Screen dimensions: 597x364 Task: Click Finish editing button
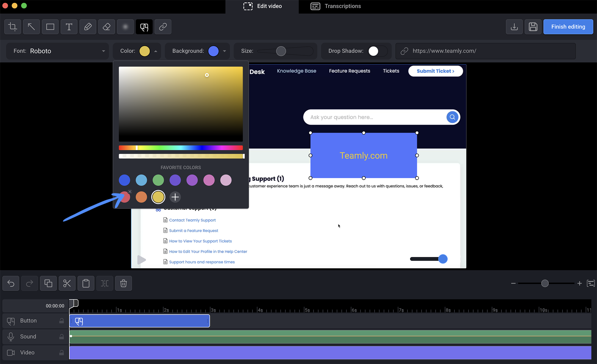pyautogui.click(x=568, y=27)
